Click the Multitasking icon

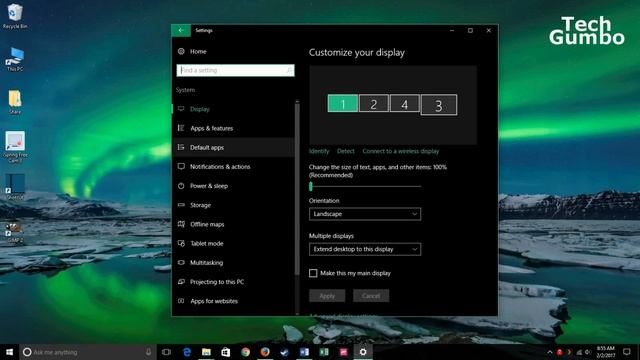tap(181, 262)
